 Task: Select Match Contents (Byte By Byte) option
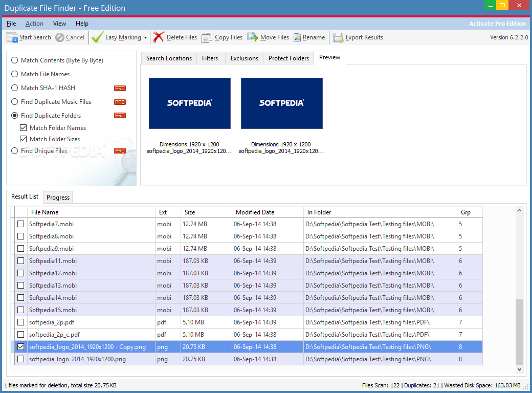57,60
